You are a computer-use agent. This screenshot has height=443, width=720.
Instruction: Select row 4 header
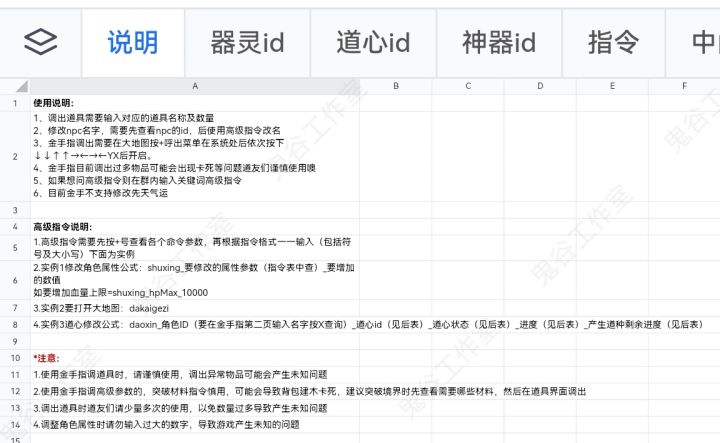click(15, 227)
